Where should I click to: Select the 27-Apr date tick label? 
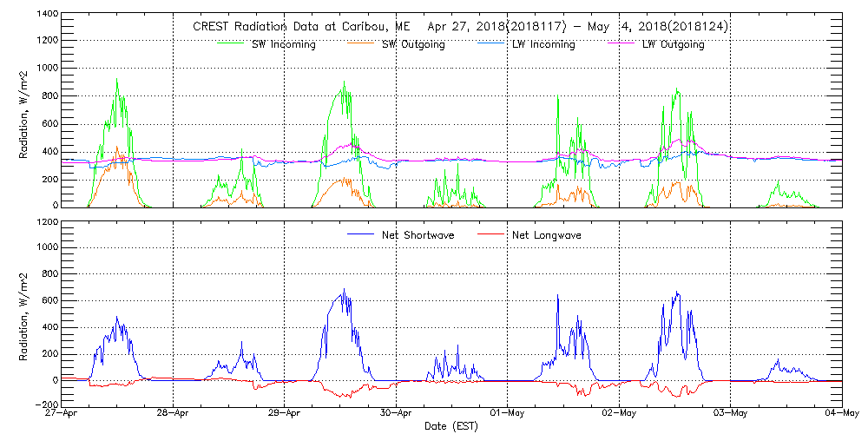pyautogui.click(x=62, y=414)
